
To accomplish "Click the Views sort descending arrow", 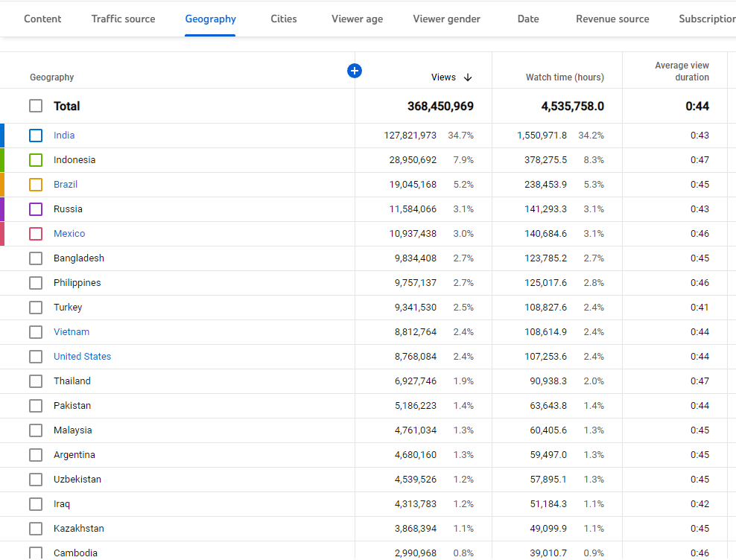I will [468, 77].
